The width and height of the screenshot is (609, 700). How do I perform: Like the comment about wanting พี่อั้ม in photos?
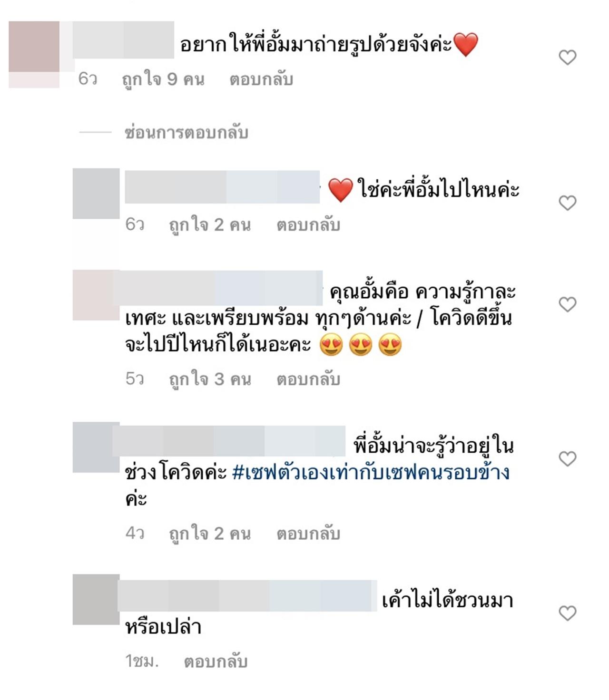pyautogui.click(x=567, y=58)
